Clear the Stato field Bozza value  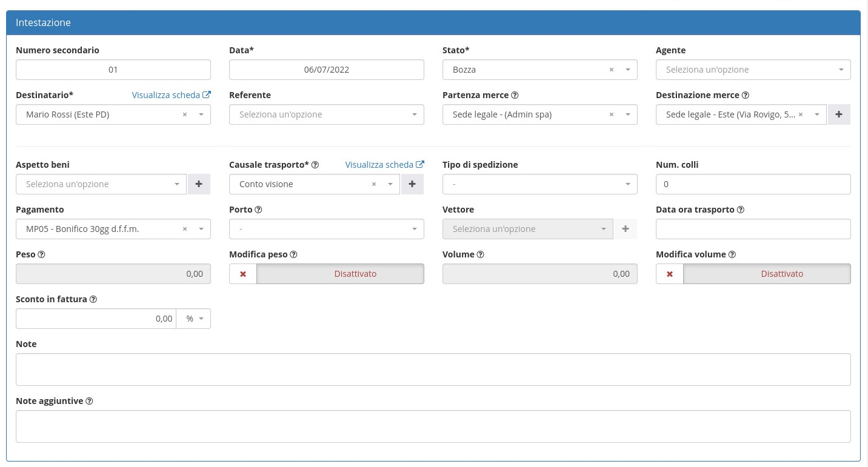(x=612, y=70)
